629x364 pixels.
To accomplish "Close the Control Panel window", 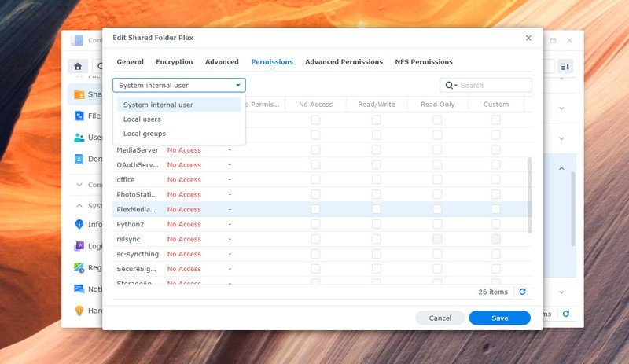I will point(569,41).
